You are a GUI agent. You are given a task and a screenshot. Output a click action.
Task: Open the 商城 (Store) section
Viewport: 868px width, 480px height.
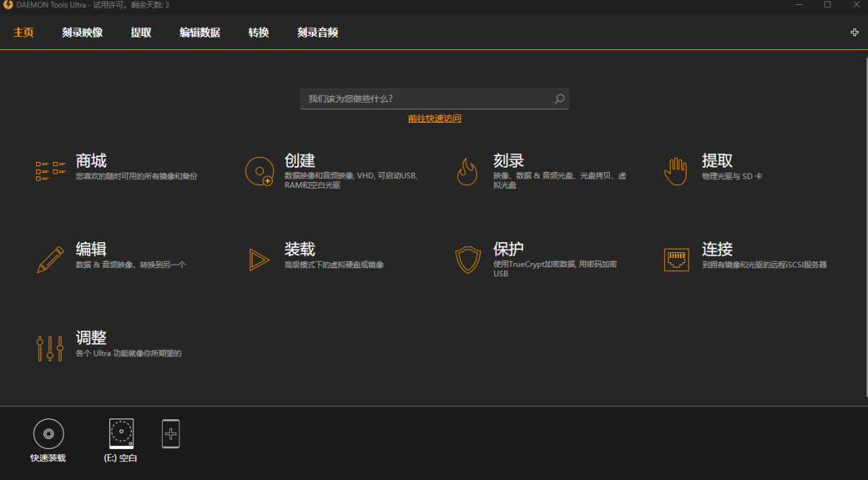[90, 160]
